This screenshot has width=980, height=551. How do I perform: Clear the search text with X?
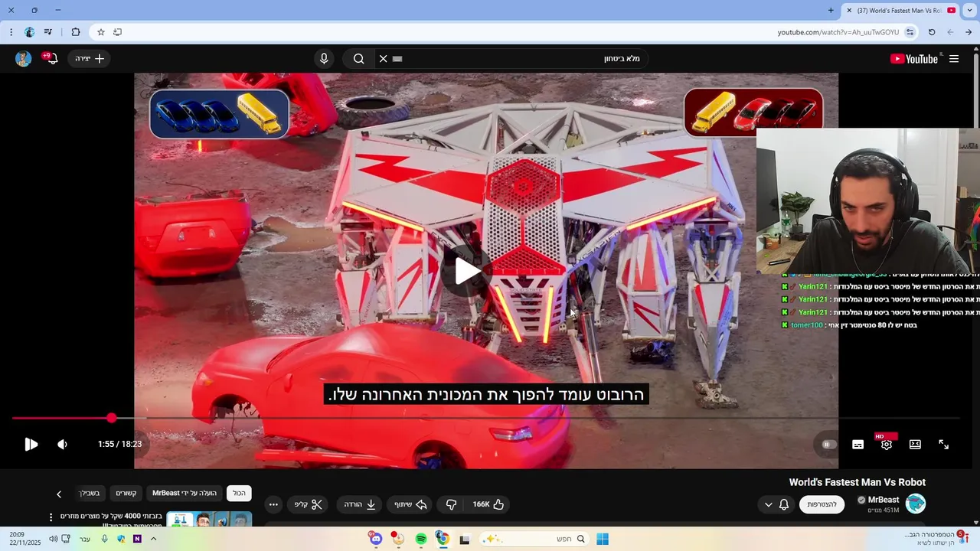(x=383, y=59)
